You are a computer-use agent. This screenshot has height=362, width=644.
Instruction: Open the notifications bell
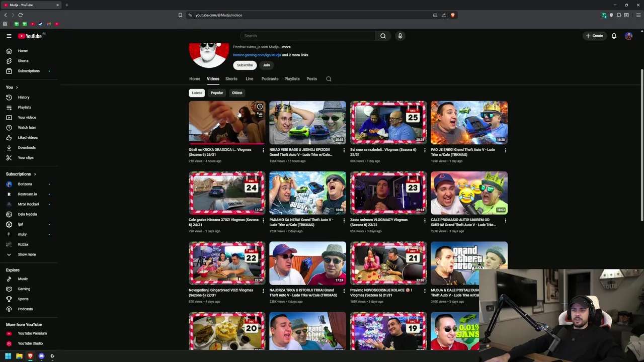click(x=614, y=36)
